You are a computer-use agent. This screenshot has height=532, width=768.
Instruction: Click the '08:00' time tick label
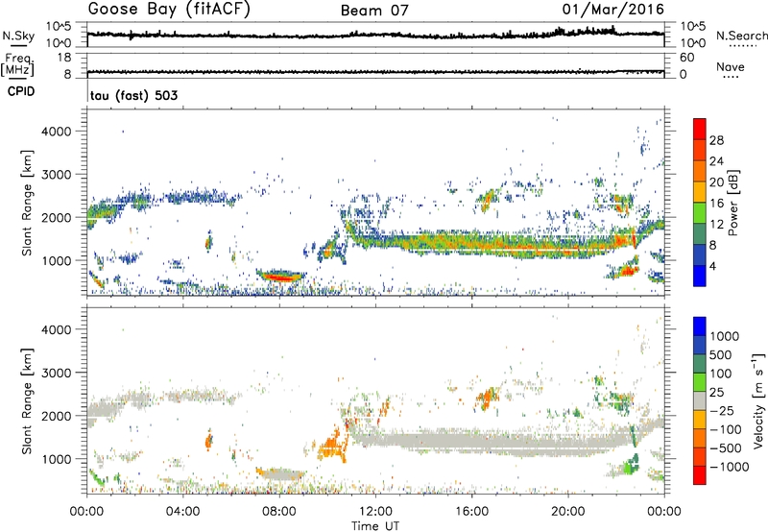click(x=278, y=512)
